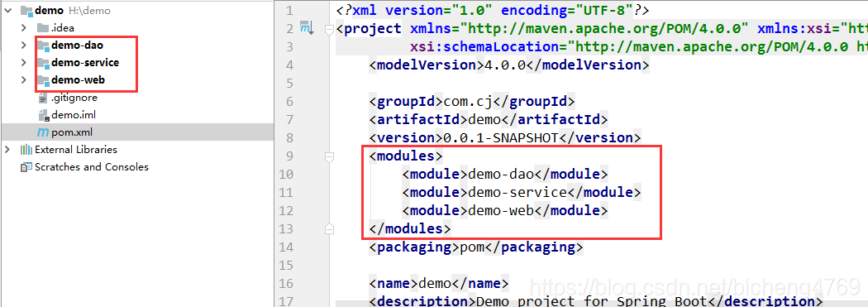Expand the .idea folder
The image size is (868, 307).
(23, 27)
